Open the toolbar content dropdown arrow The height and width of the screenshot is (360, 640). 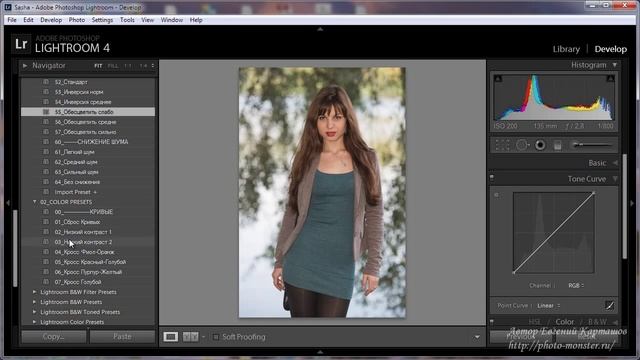(x=477, y=337)
